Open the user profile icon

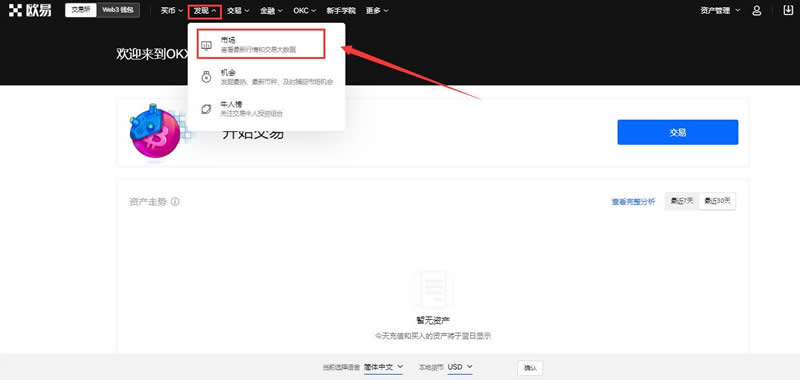757,10
